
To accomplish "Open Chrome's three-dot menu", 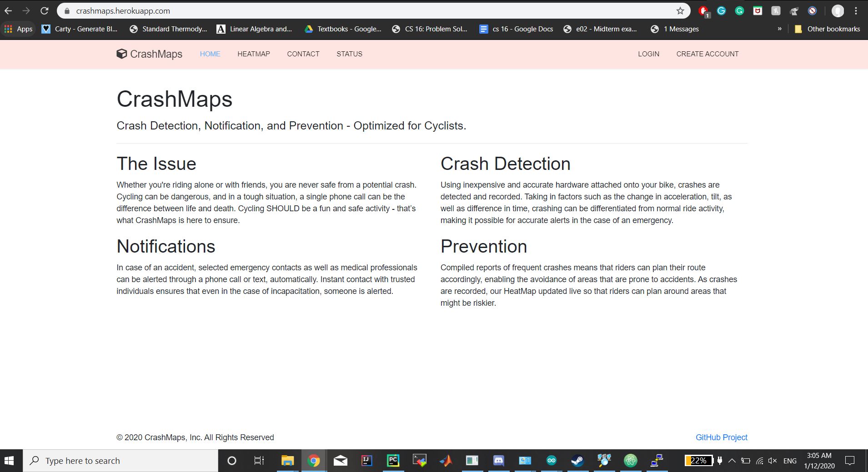I will click(856, 11).
